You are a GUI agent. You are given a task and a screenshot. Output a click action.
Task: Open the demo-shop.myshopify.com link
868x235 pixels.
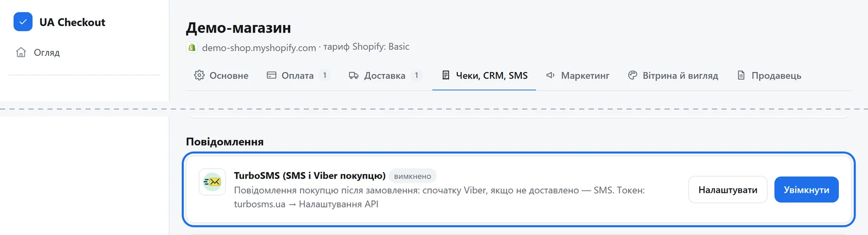(259, 48)
